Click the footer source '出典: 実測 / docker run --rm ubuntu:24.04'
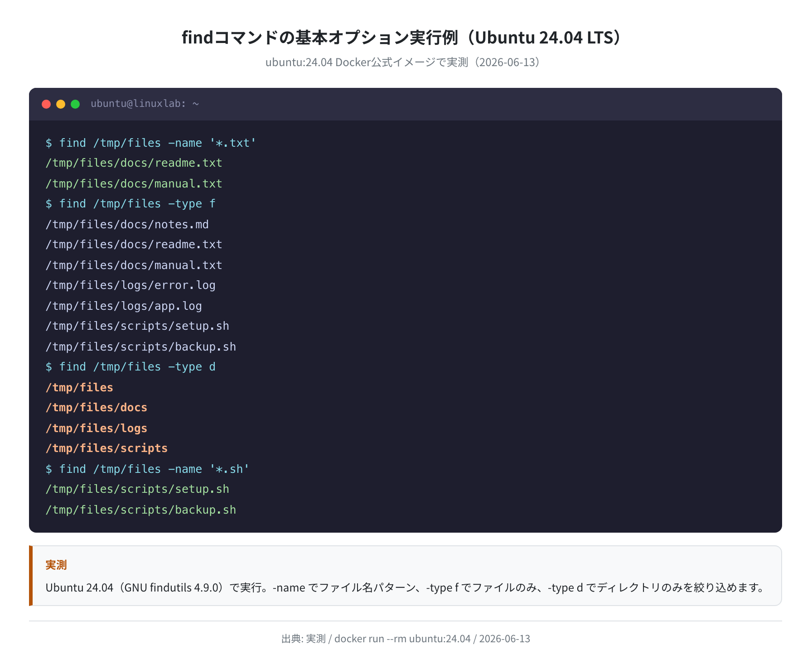Screen dimensions: 812x664 (376, 639)
